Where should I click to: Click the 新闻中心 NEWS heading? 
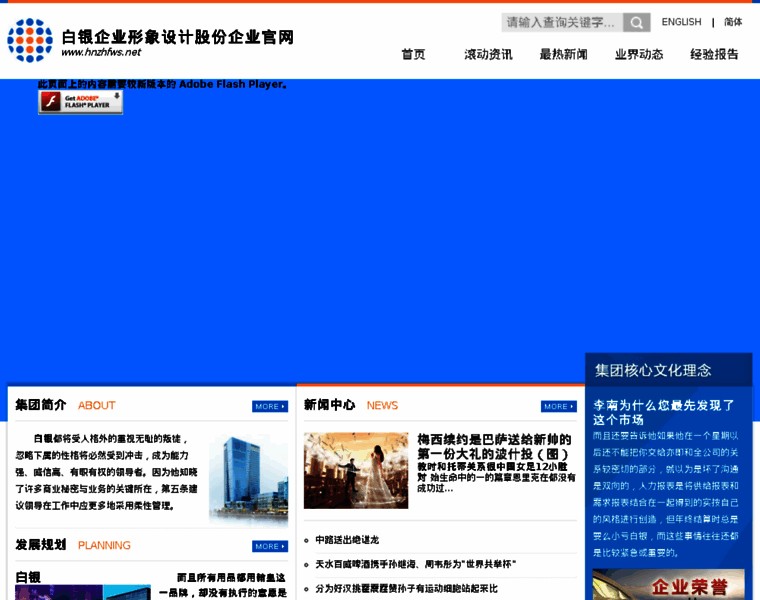point(351,405)
